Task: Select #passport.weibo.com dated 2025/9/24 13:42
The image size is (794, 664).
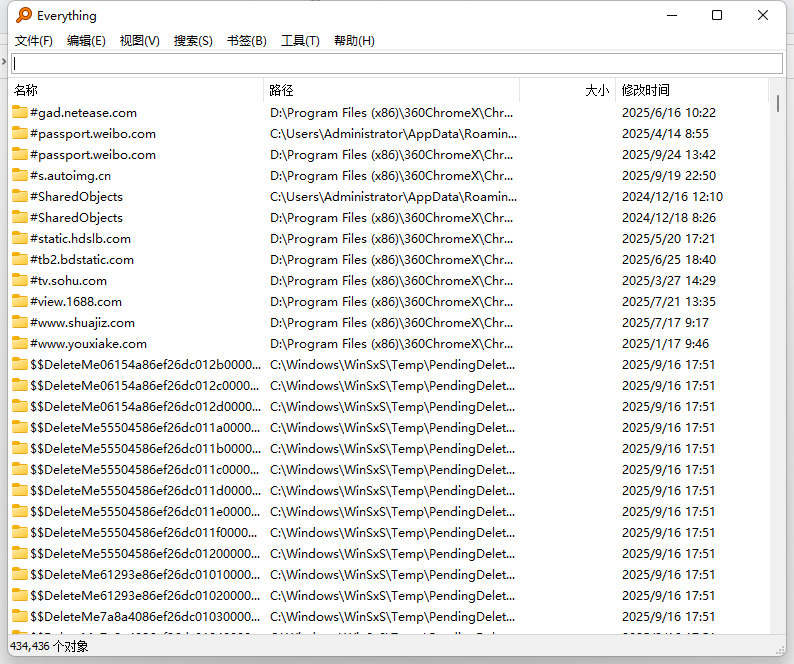Action: (93, 154)
